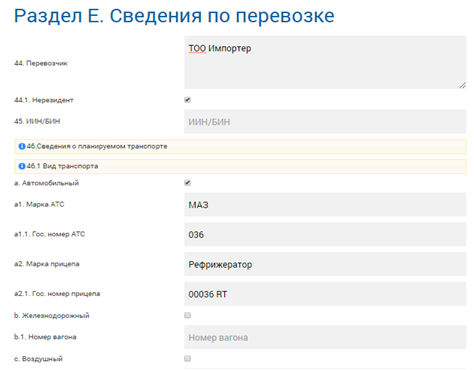The height and width of the screenshot is (370, 474).
Task: Enable the Воздушный transport checkbox
Action: (188, 359)
